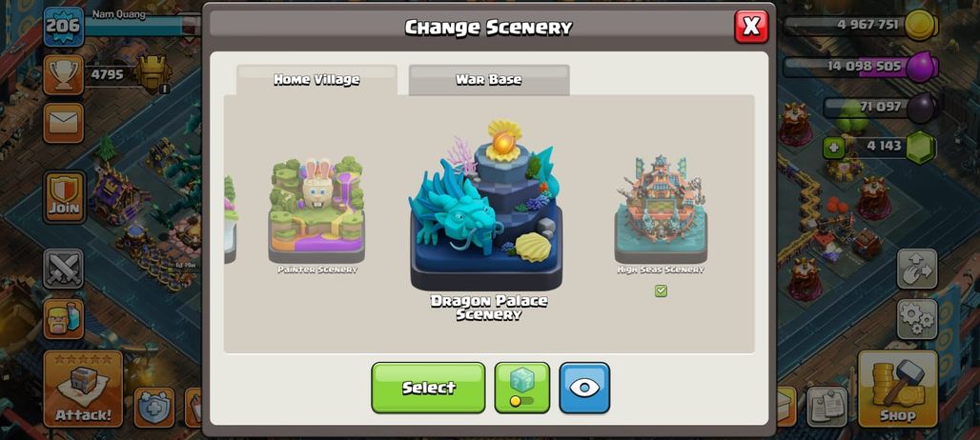Open the layout swap arrows icon
980x440 pixels.
[917, 269]
